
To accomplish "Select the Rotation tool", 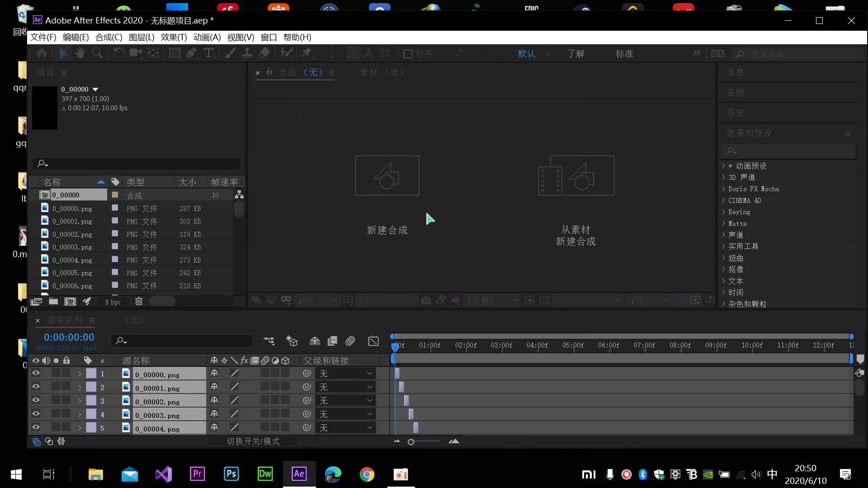I will (119, 53).
